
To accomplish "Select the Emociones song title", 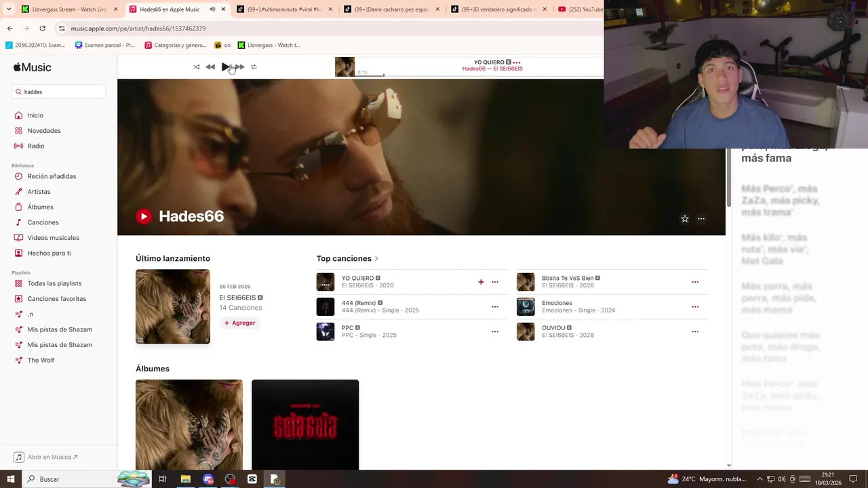I will (x=557, y=303).
